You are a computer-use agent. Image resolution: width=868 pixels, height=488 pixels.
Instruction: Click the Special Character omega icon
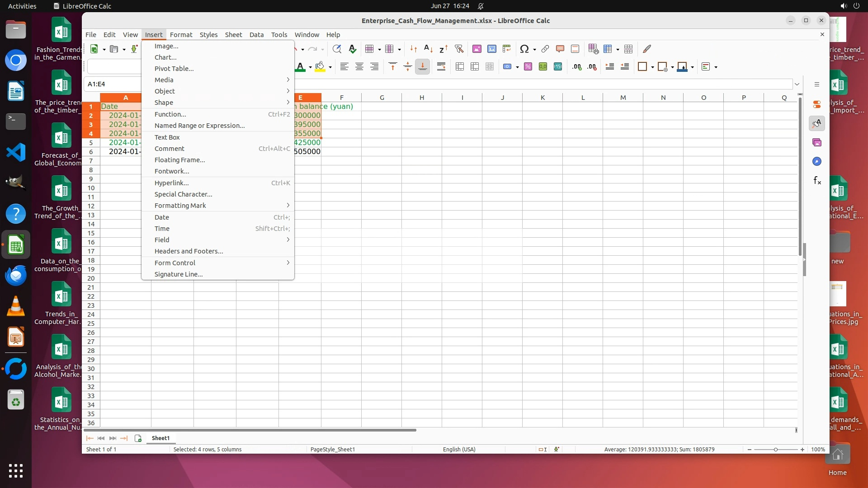tap(524, 49)
